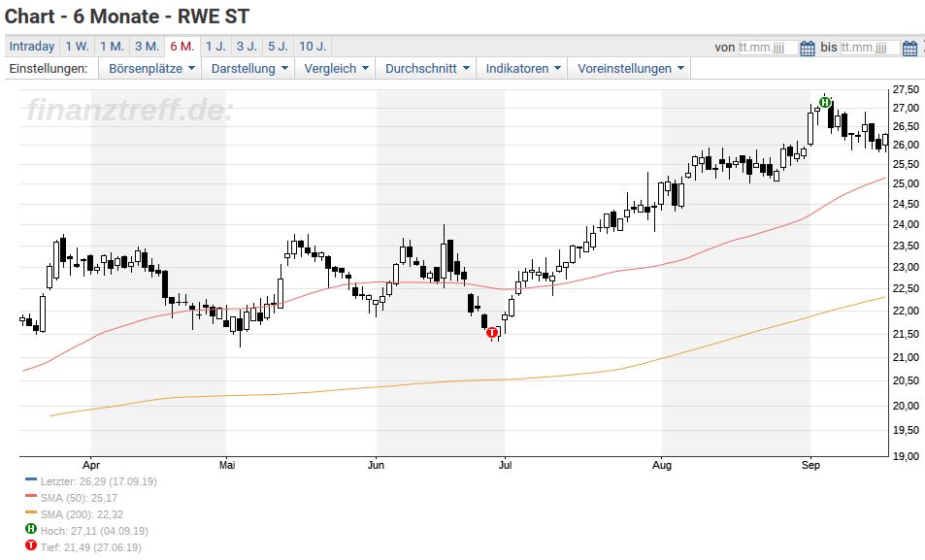Click the 'Jun' x-axis month label
925x560 pixels.
click(x=377, y=465)
